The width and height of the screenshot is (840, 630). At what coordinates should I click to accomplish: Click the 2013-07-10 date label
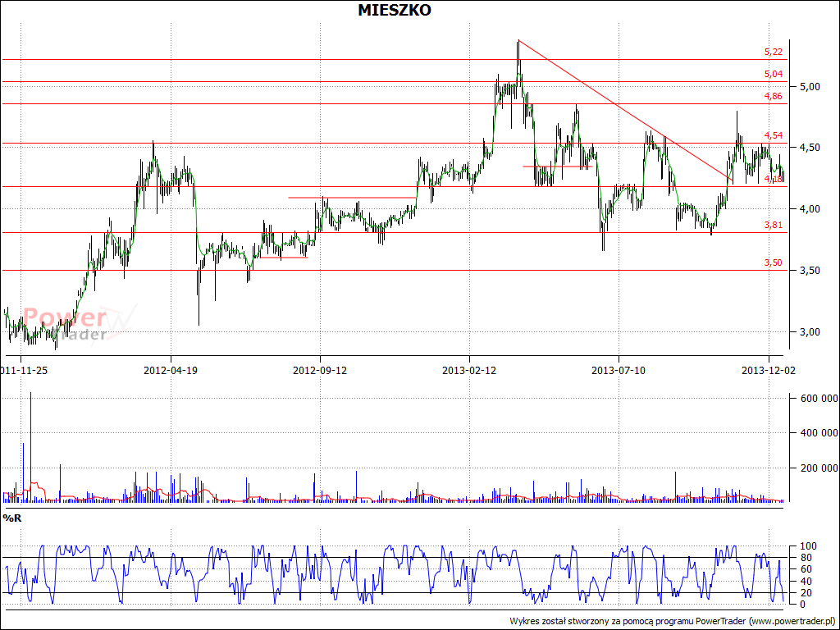[619, 371]
